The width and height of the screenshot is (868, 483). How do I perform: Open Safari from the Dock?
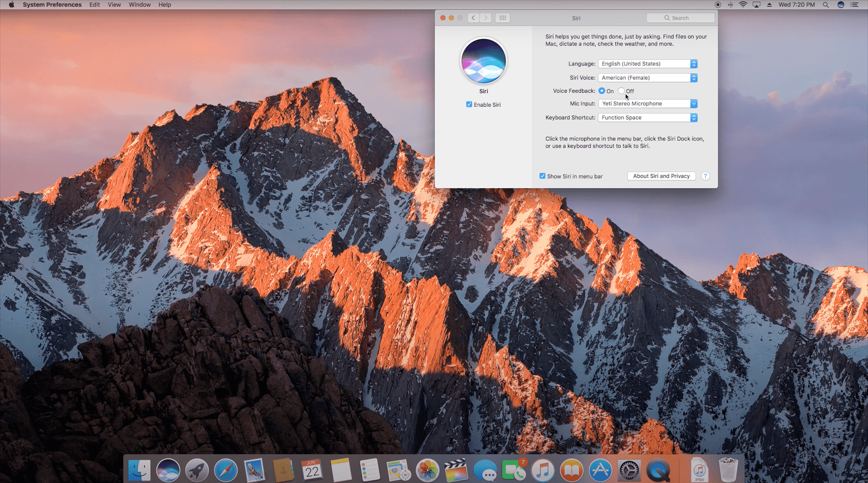226,470
